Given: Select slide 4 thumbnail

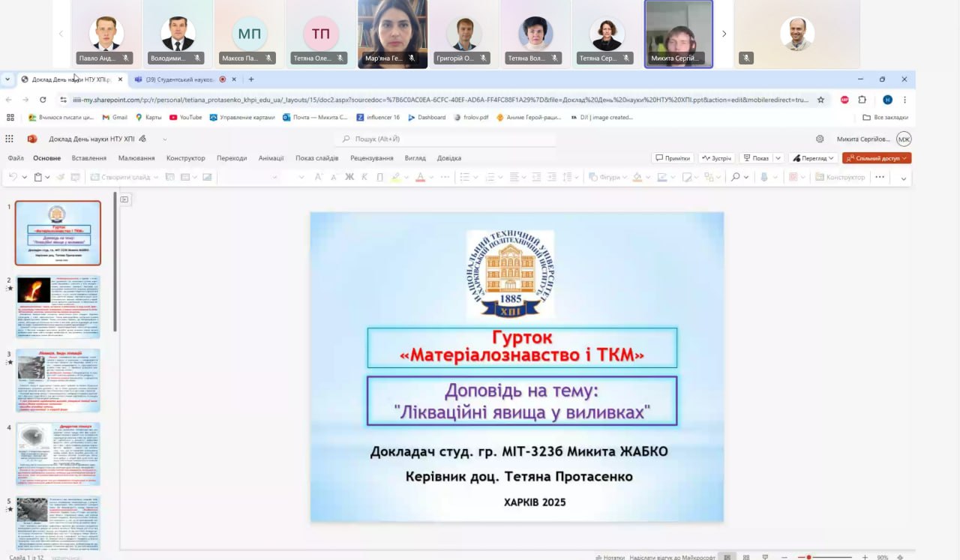Looking at the screenshot, I should (x=58, y=454).
